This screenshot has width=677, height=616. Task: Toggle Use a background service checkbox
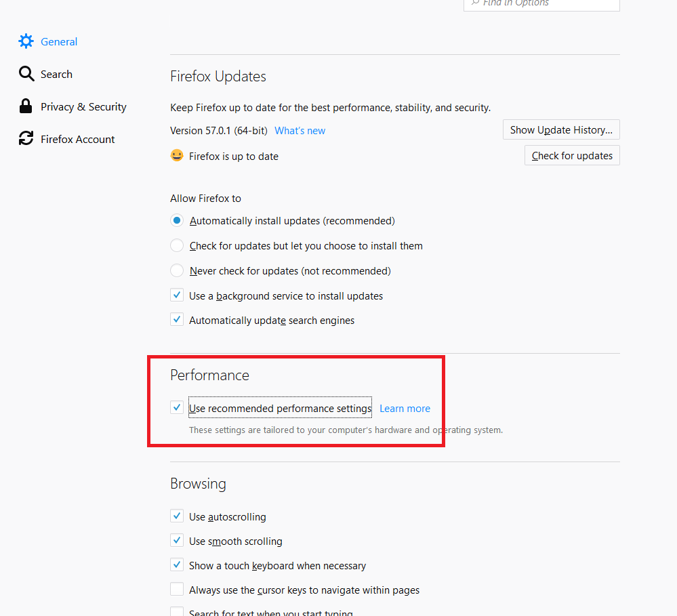point(177,295)
